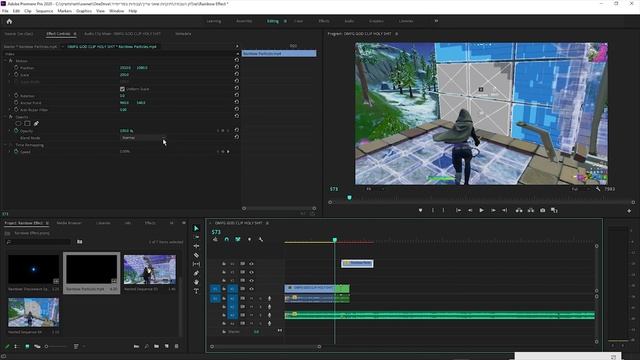Click the Home icon at top left
This screenshot has height=360, width=640.
[9, 21]
